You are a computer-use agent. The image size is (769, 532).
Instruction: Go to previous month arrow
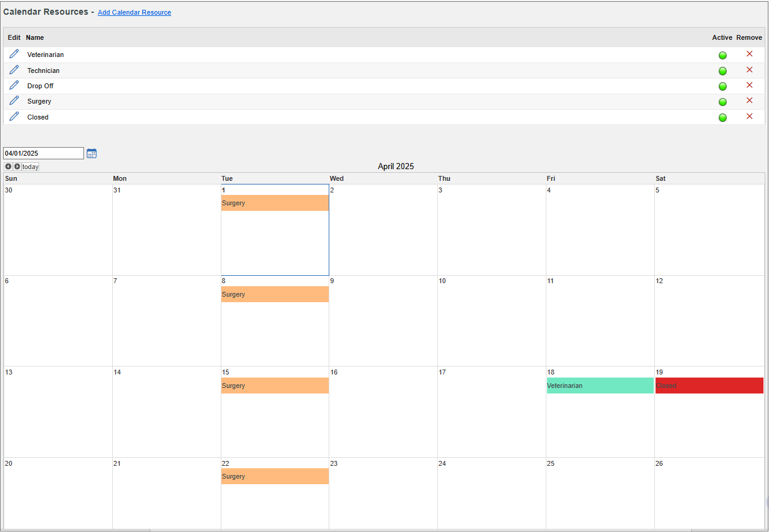(x=8, y=167)
